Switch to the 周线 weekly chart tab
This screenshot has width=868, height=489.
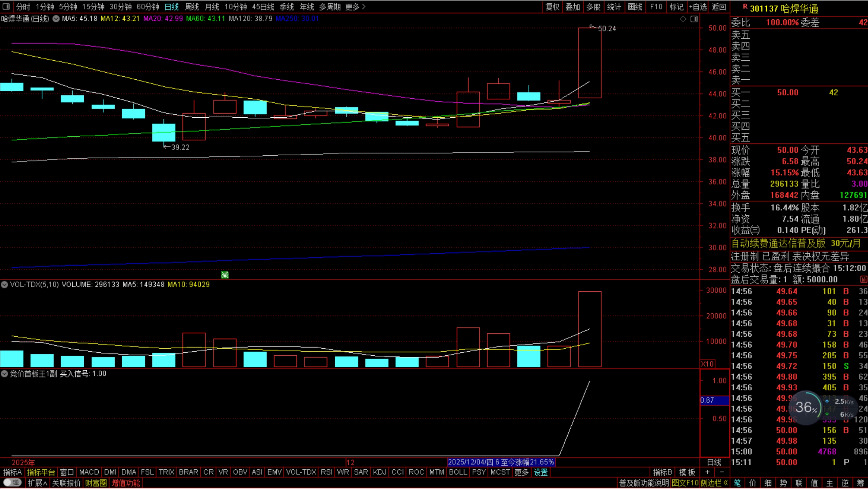(x=192, y=7)
